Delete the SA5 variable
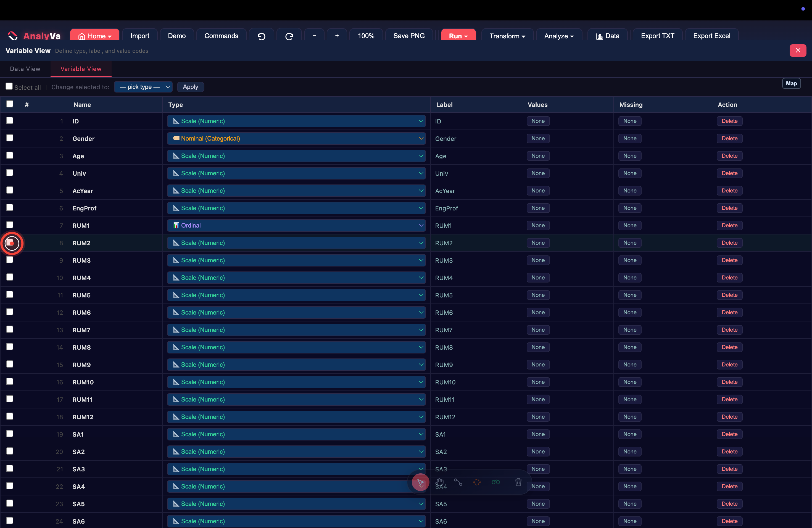The width and height of the screenshot is (812, 528). coord(729,504)
